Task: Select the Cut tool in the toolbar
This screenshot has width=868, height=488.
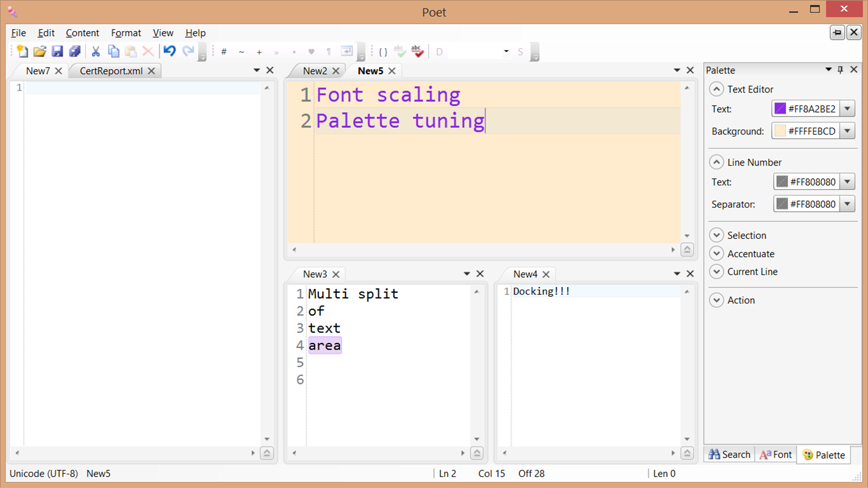Action: 96,51
